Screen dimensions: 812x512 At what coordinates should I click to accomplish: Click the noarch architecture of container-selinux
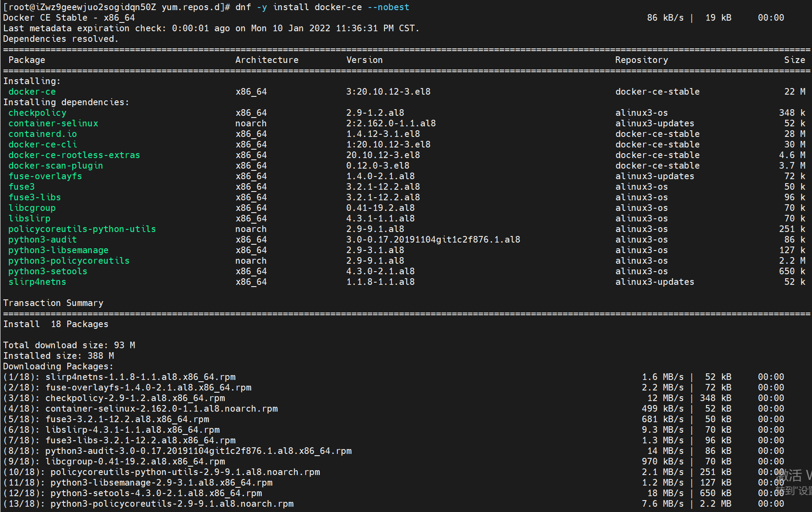(251, 123)
